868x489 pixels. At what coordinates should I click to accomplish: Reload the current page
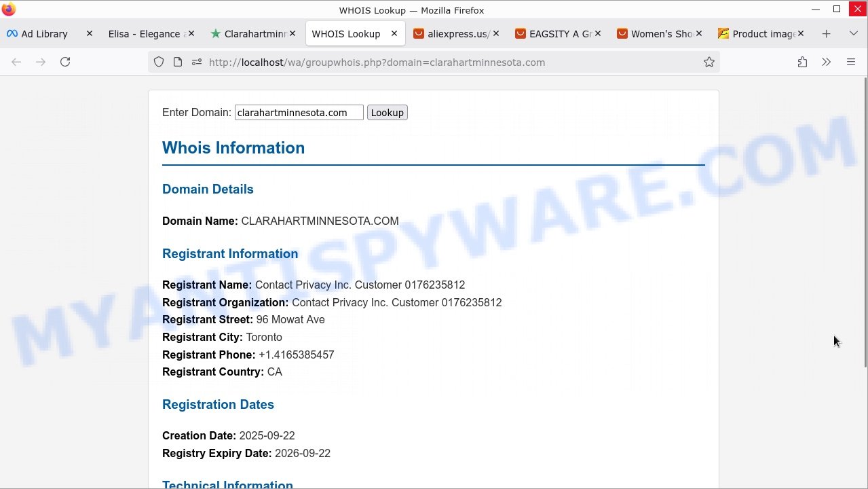point(65,62)
